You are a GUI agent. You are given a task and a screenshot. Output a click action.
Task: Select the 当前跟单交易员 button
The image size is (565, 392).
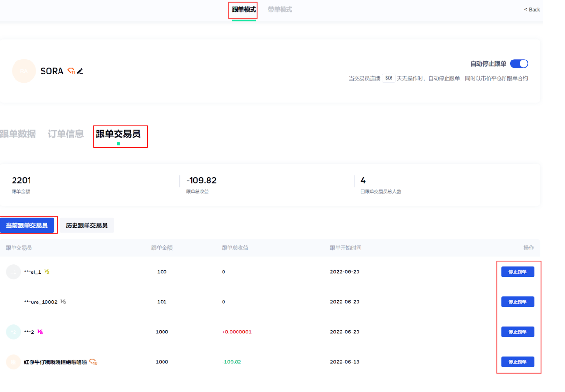pyautogui.click(x=27, y=226)
